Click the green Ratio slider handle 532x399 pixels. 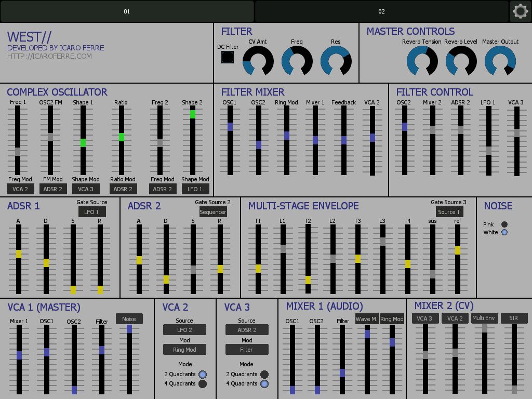click(x=122, y=137)
